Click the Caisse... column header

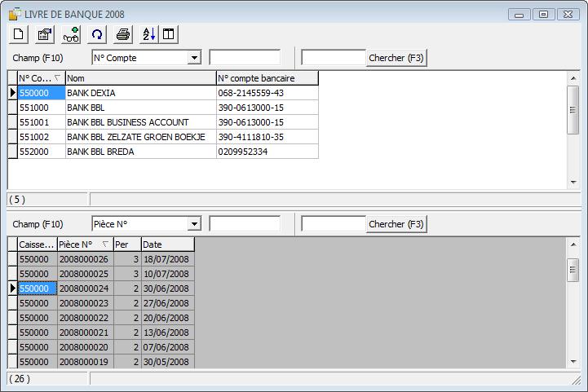38,244
